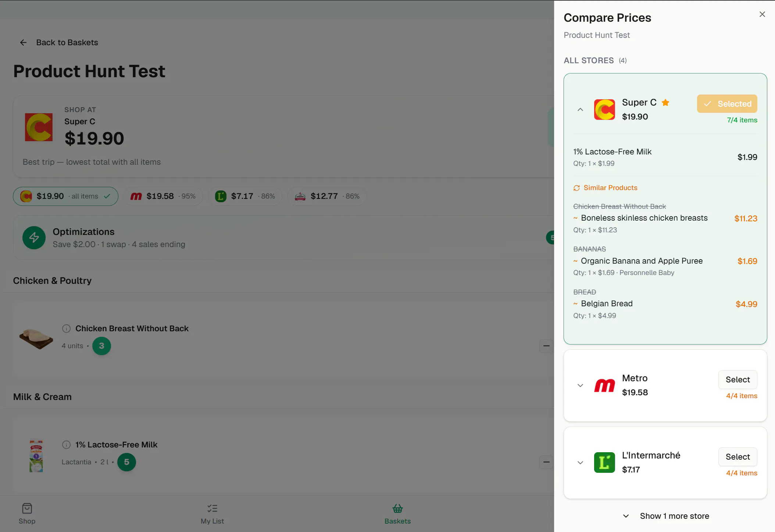
Task: Click the Metro logo in Compare Prices
Action: point(604,386)
